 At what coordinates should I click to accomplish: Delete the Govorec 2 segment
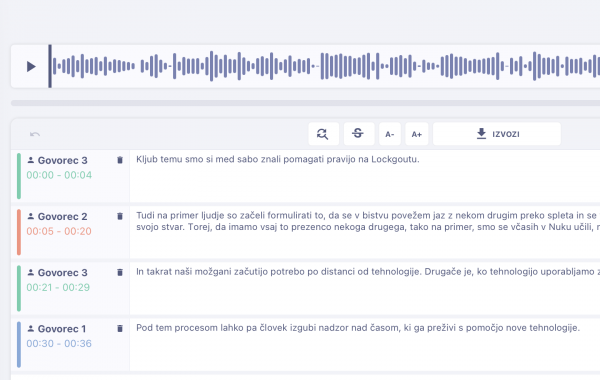tap(120, 216)
